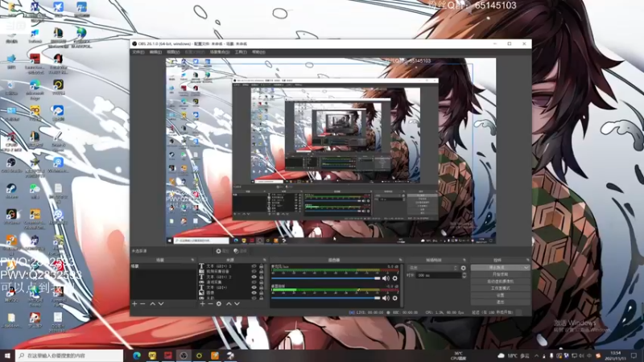Toggle visibility of source 文本 (GDI+) 3

point(254,266)
